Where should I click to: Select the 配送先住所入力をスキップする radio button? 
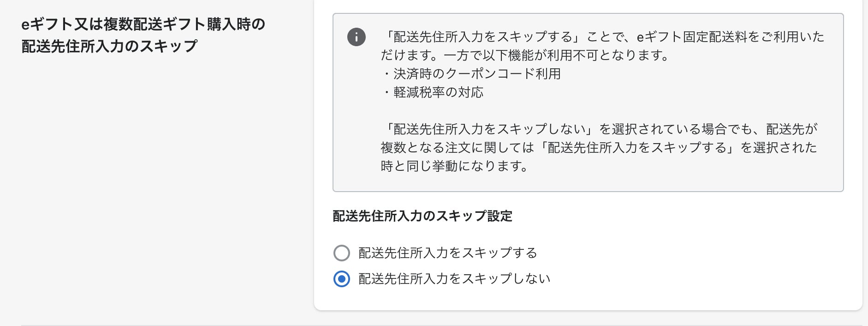pyautogui.click(x=342, y=253)
